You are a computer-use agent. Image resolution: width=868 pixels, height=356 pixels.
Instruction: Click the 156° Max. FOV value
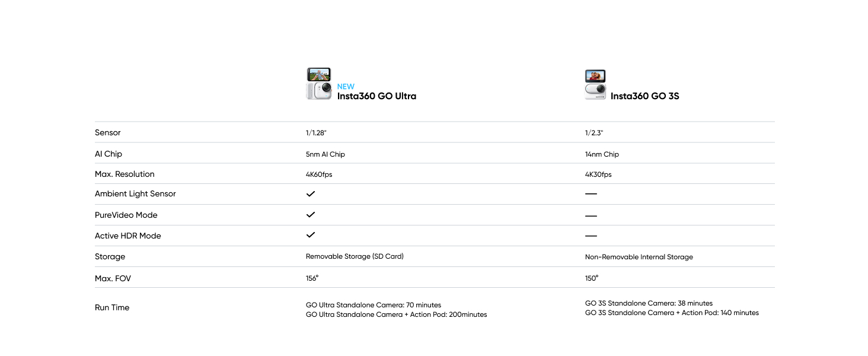tap(311, 277)
